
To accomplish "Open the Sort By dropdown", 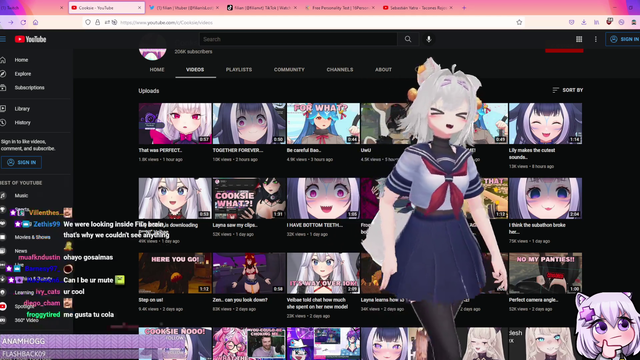I will (x=567, y=90).
